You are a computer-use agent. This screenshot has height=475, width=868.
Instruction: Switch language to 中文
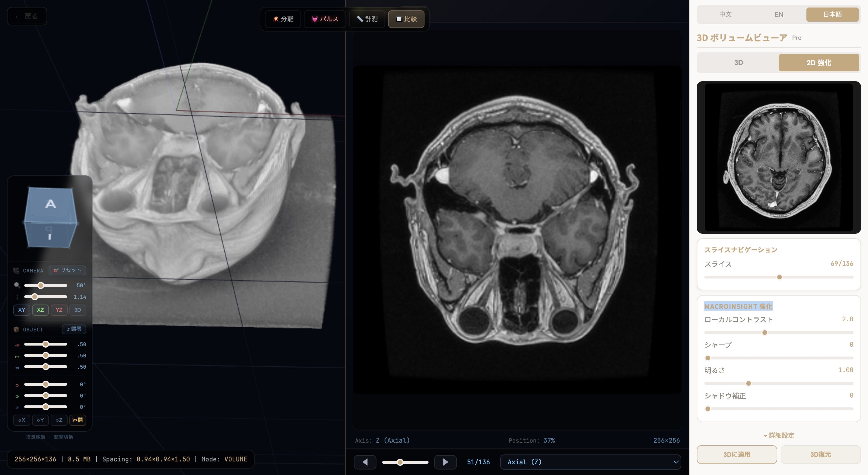click(725, 14)
